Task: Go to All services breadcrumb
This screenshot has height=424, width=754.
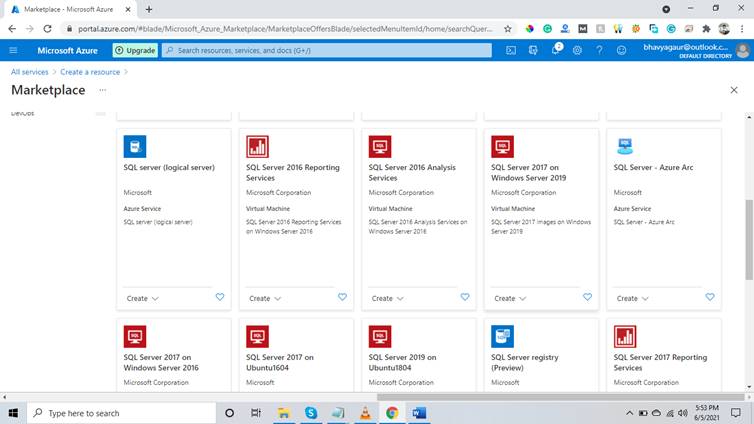Action: [x=30, y=72]
